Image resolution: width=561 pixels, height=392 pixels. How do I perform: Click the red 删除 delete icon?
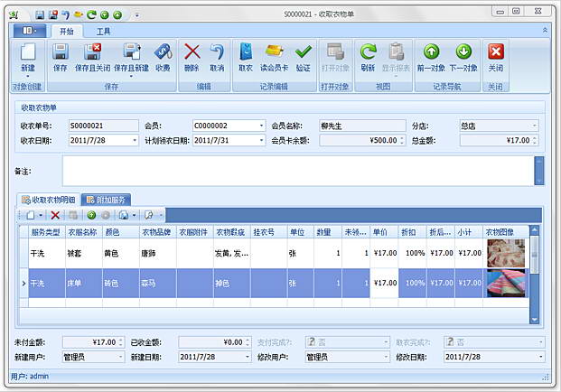click(x=192, y=57)
